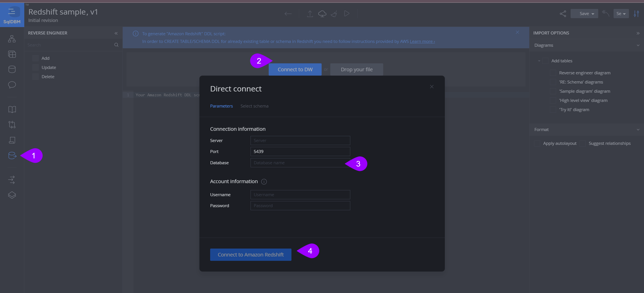Image resolution: width=644 pixels, height=293 pixels.
Task: Select the Reverse Engineer database icon in sidebar
Action: [x=12, y=155]
